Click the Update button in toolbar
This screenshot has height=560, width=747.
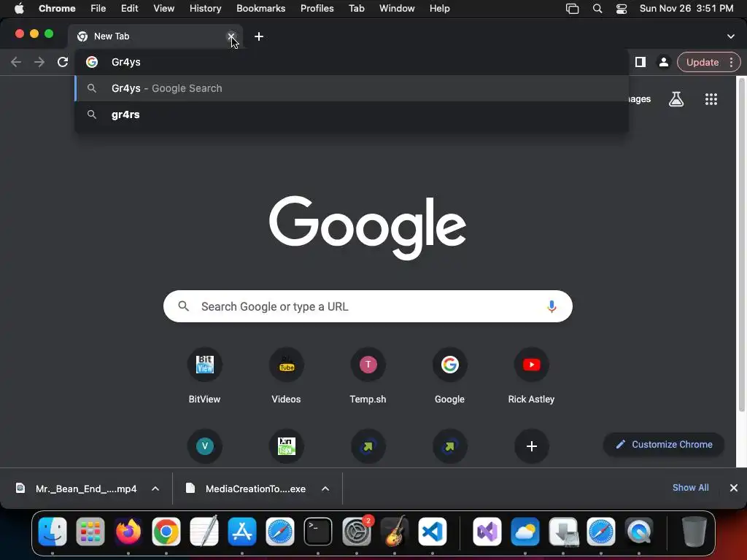tap(703, 63)
